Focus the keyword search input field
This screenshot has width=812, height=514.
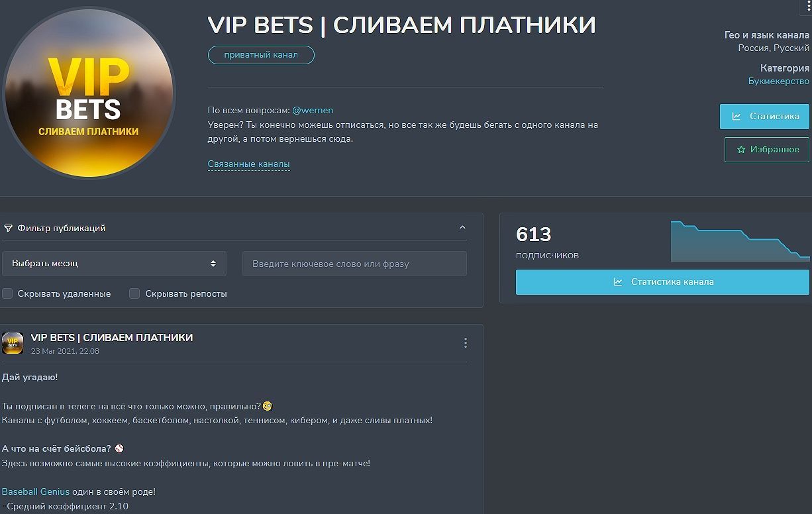pyautogui.click(x=354, y=264)
